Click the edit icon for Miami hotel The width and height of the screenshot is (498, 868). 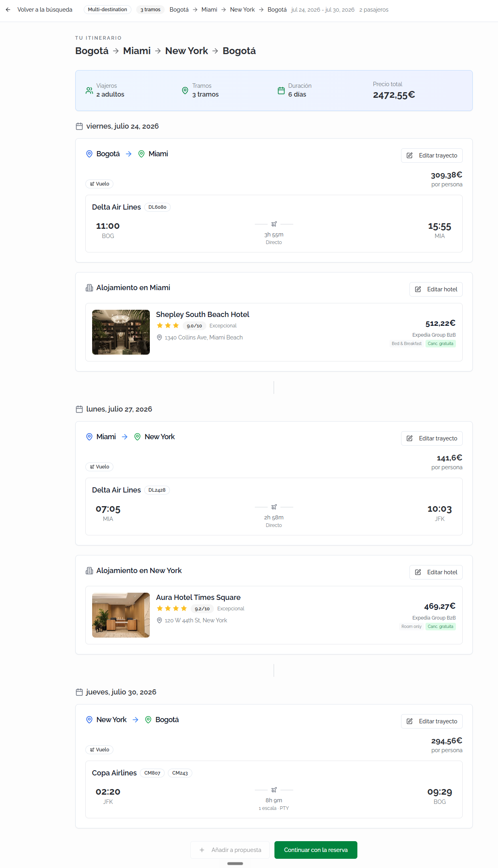418,289
